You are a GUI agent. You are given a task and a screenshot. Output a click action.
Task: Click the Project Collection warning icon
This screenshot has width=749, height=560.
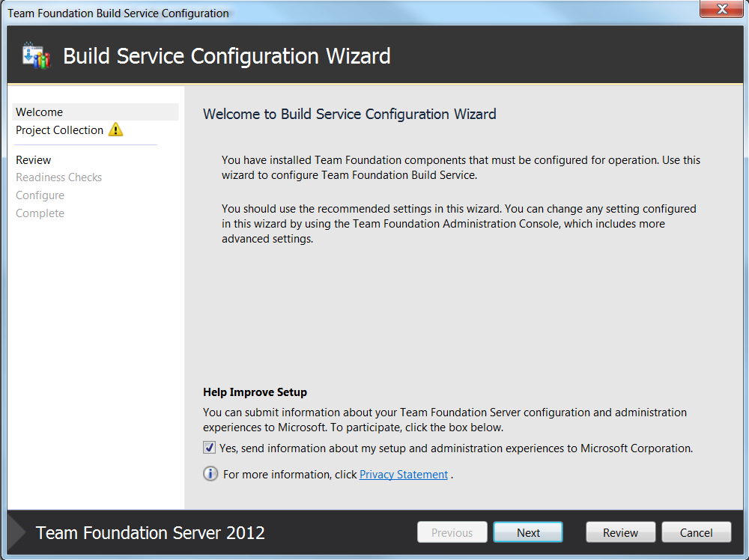coord(115,130)
